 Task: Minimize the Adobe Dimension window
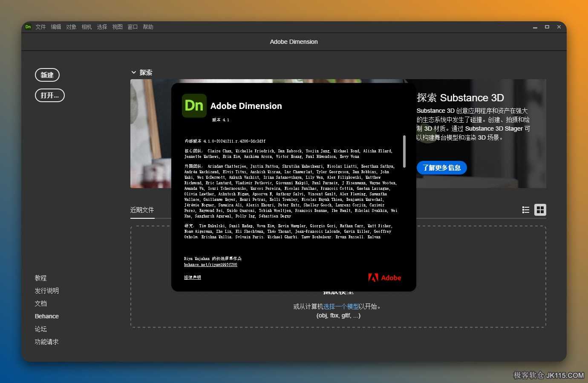click(535, 27)
